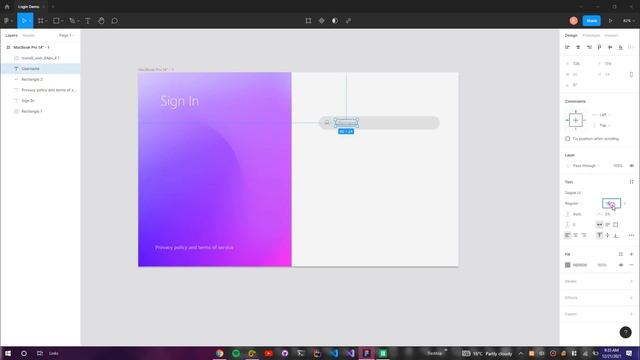
Task: Align selection horizontal centers
Action: pos(578,47)
